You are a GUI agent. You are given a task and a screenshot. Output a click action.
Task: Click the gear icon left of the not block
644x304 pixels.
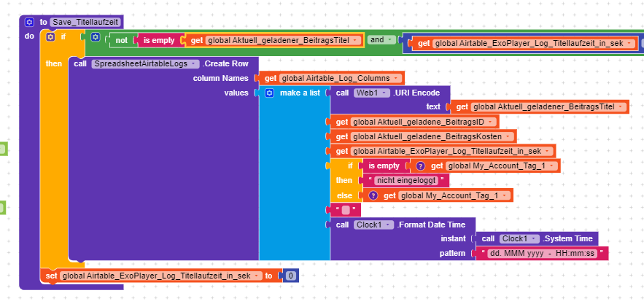(96, 36)
